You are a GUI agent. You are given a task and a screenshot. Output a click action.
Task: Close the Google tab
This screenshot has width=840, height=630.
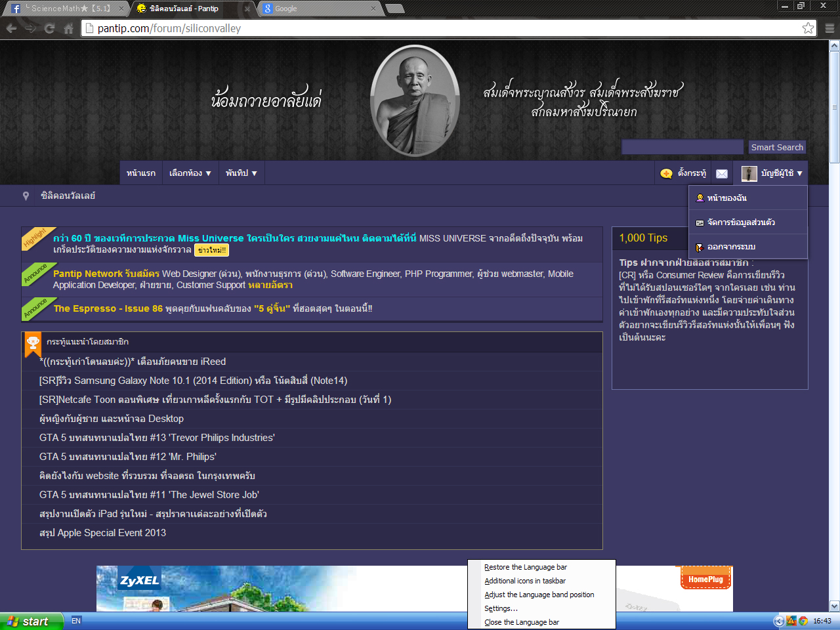pos(373,9)
